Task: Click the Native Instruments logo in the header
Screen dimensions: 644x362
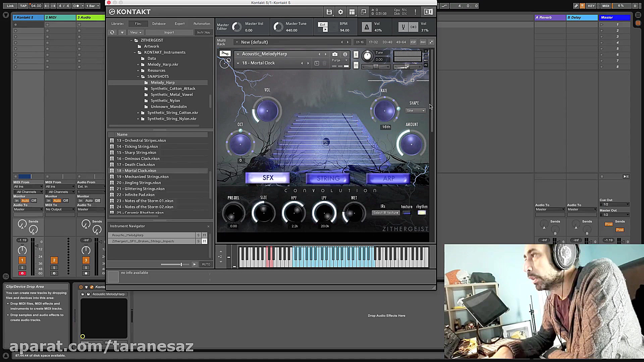Action: [x=428, y=12]
